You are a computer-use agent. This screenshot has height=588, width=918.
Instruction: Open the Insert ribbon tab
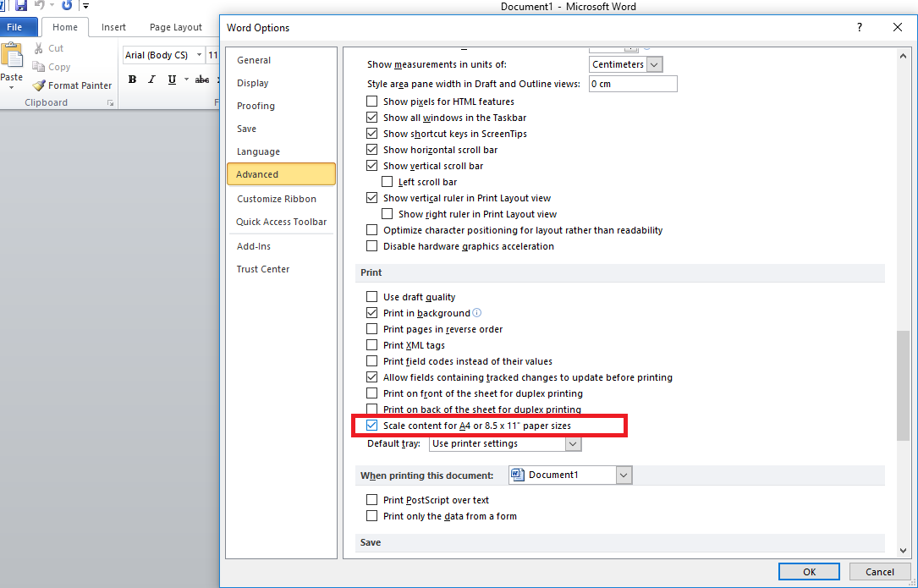[x=113, y=27]
